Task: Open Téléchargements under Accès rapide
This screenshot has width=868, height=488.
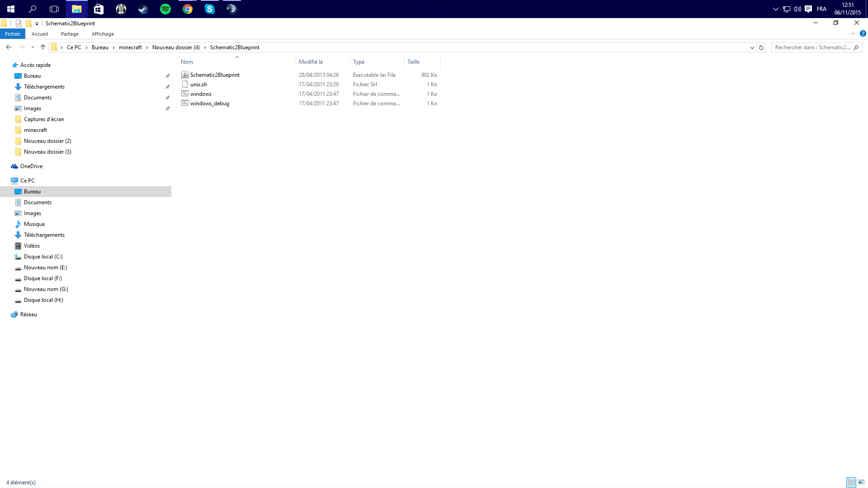Action: pyautogui.click(x=44, y=87)
